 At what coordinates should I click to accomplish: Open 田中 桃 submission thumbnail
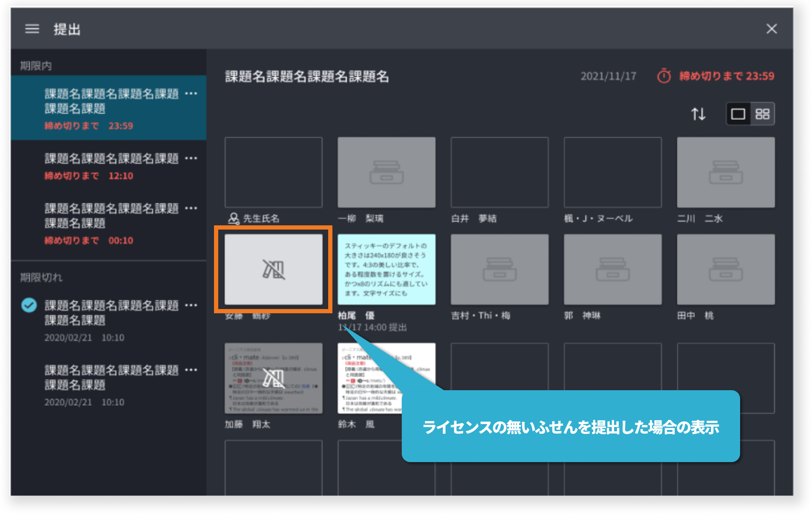pyautogui.click(x=726, y=269)
